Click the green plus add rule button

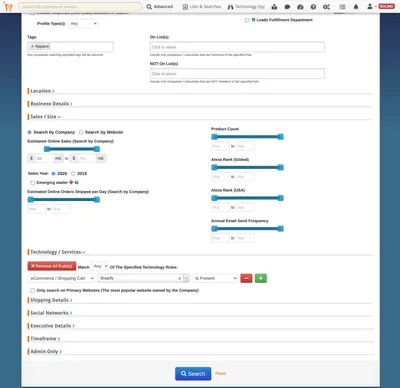(261, 278)
